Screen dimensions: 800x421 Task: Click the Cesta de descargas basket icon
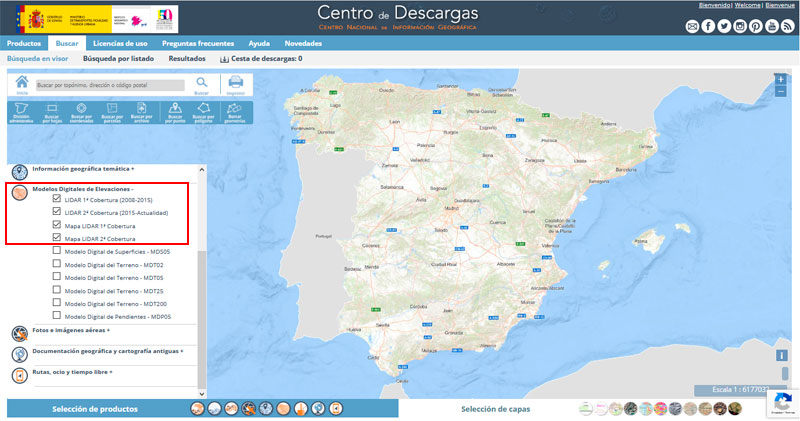click(x=224, y=59)
